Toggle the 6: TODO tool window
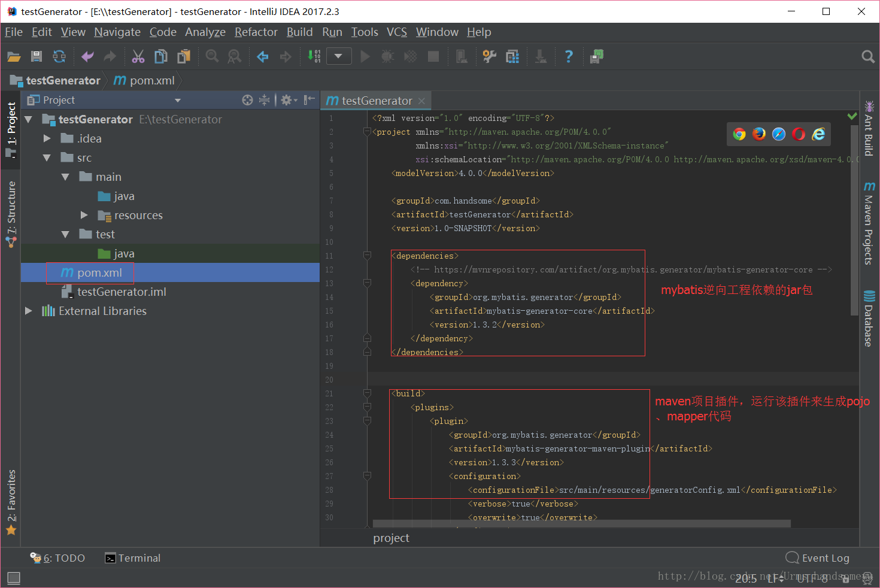 [58, 558]
